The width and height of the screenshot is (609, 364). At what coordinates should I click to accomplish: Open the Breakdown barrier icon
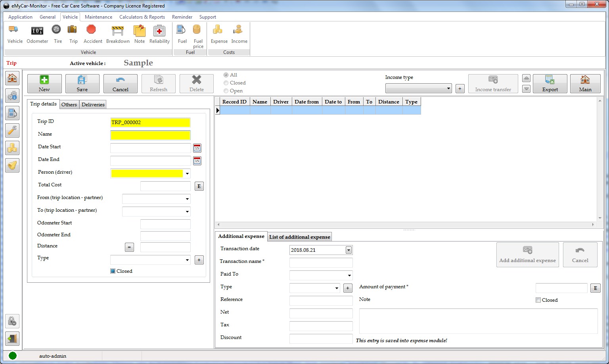(x=118, y=34)
